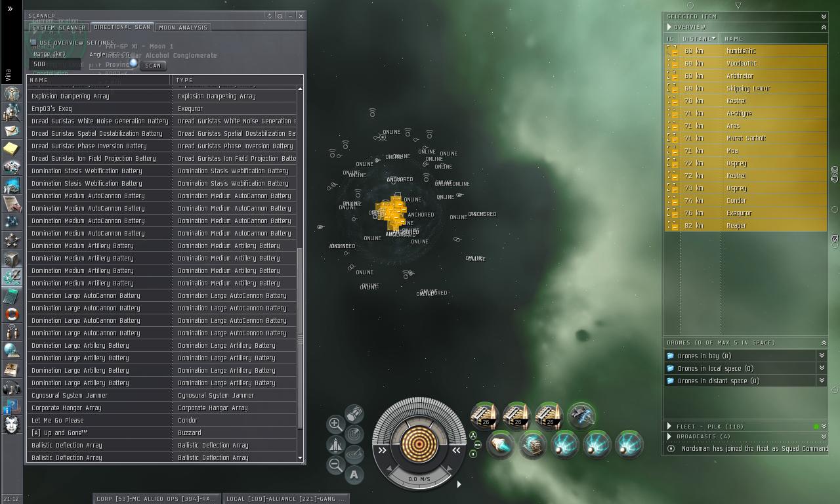Switch to the Moon Analysis tab
The height and width of the screenshot is (504, 840).
click(183, 28)
